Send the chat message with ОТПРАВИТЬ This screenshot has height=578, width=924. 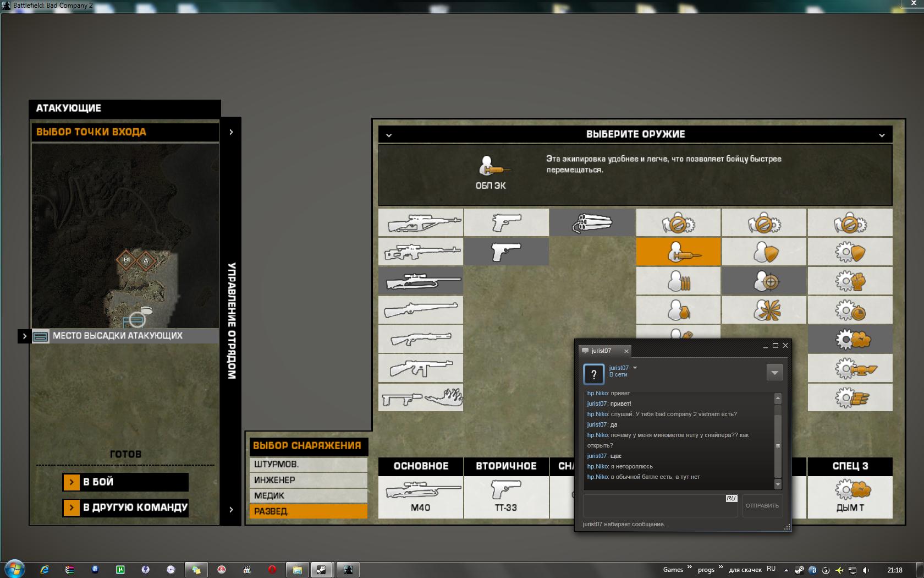click(762, 505)
